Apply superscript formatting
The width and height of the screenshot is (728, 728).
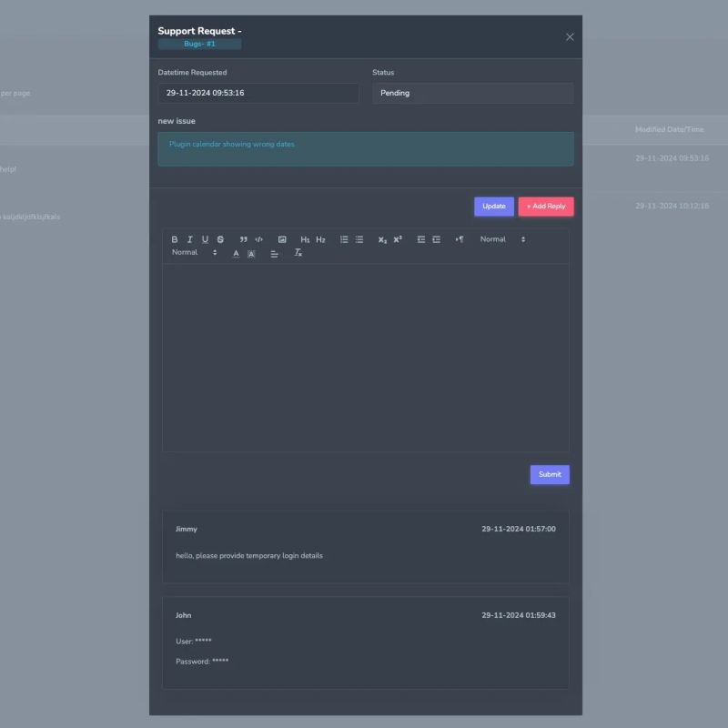[398, 239]
